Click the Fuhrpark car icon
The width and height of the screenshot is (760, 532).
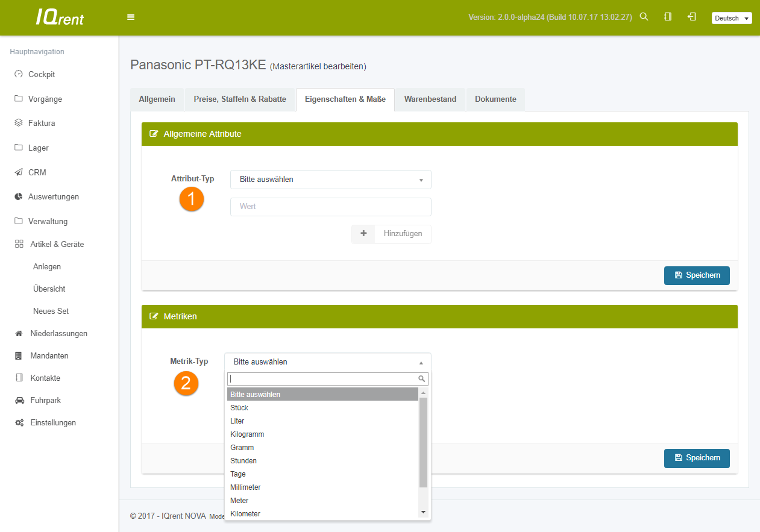pos(19,400)
